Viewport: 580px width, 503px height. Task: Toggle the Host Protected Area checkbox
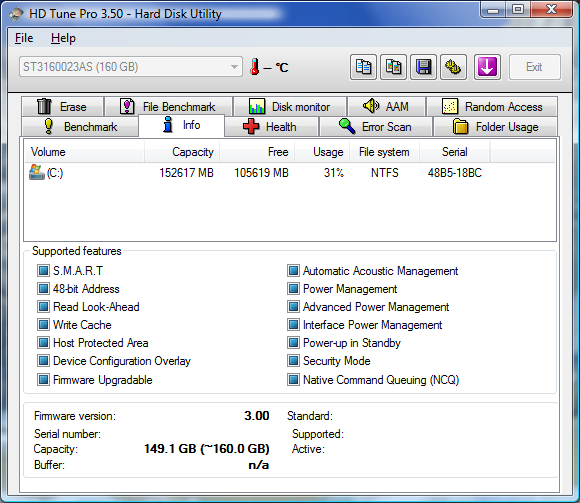point(43,342)
